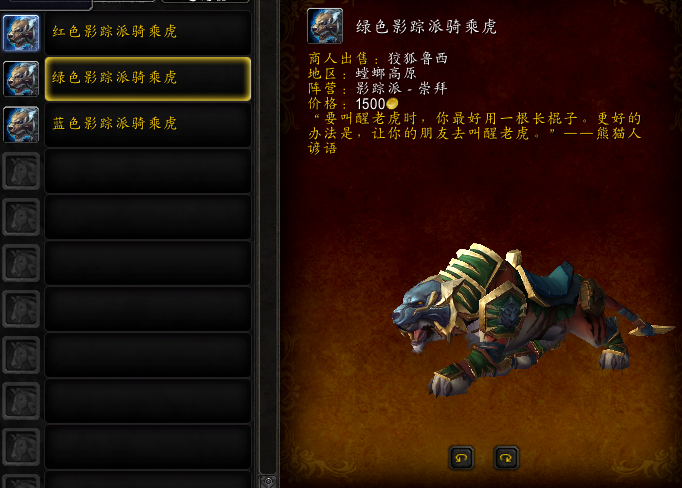Screen dimensions: 682x488
Task: Click the first empty list row
Action: tap(148, 171)
